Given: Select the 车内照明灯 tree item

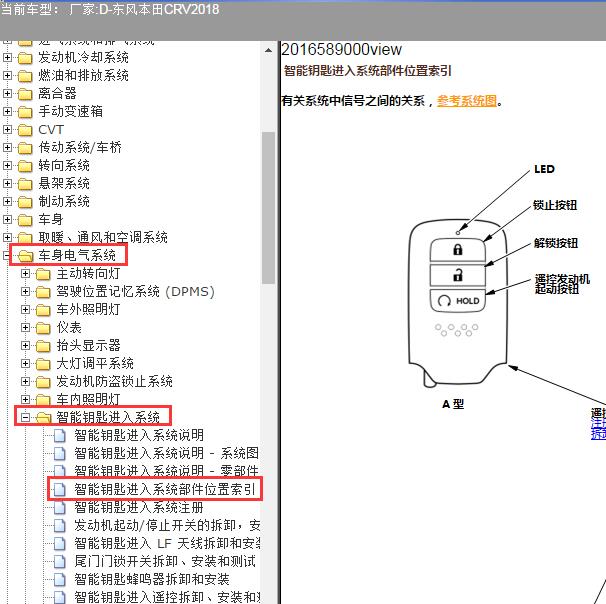Looking at the screenshot, I should [x=88, y=399].
